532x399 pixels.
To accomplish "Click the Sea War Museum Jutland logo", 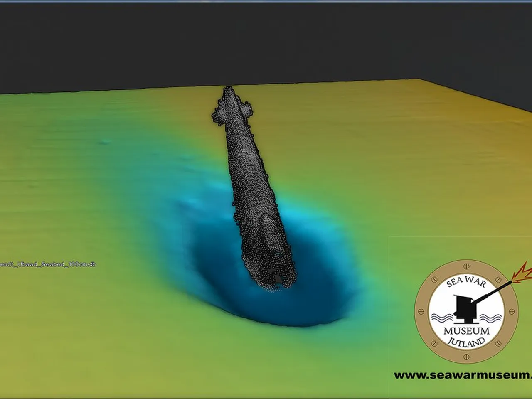I will (x=466, y=311).
